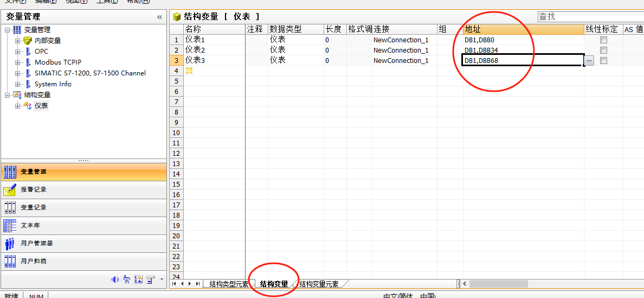Click the 用户归档 user archive icon
This screenshot has height=298, width=644.
[10, 261]
